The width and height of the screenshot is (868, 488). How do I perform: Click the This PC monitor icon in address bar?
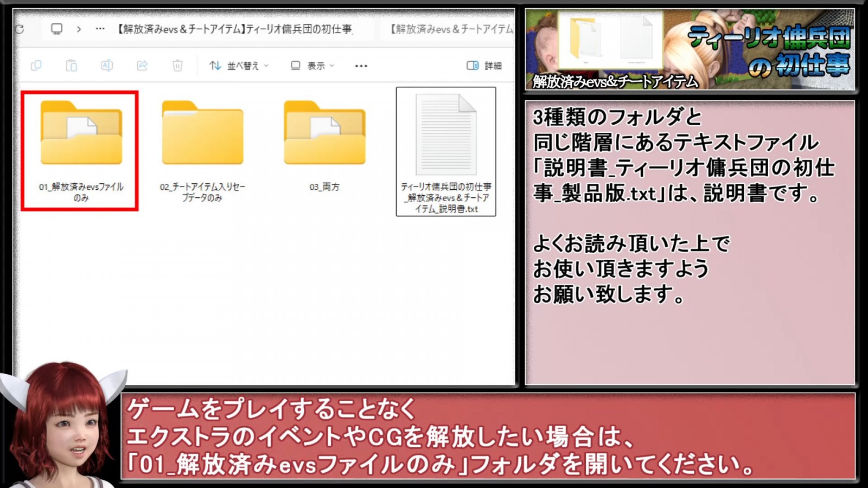coord(56,29)
